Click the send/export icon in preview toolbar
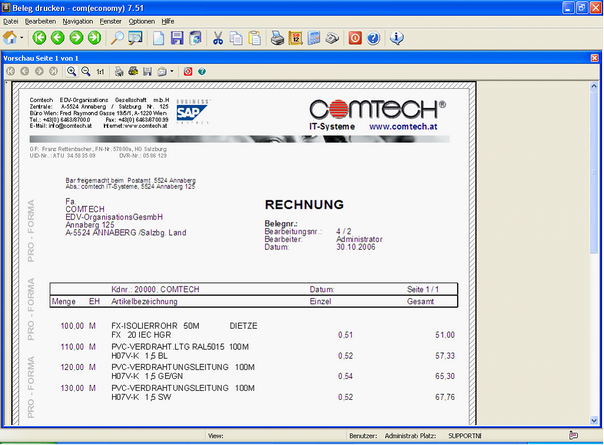 [x=162, y=71]
